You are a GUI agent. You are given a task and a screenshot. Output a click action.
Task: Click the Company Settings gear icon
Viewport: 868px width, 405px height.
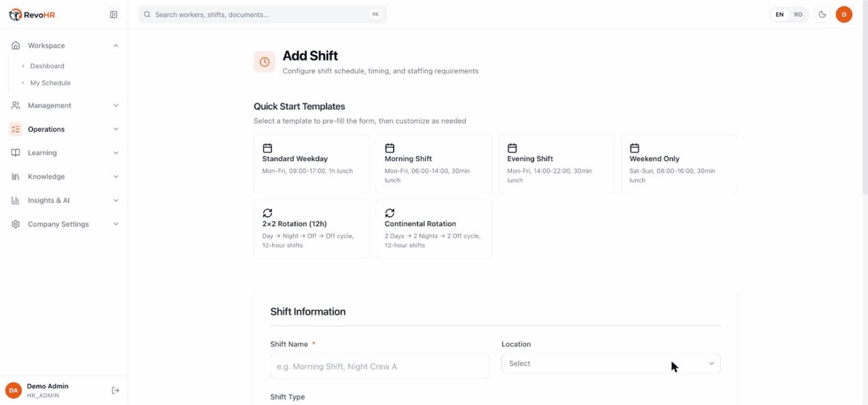click(x=15, y=224)
